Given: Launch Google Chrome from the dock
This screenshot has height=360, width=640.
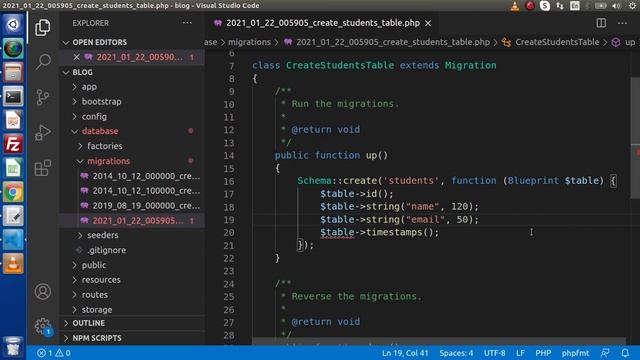Looking at the screenshot, I should 13,192.
